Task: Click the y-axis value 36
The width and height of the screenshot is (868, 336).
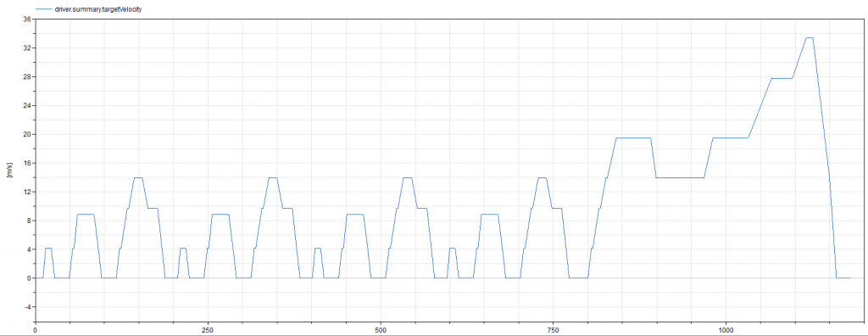Action: pyautogui.click(x=26, y=20)
